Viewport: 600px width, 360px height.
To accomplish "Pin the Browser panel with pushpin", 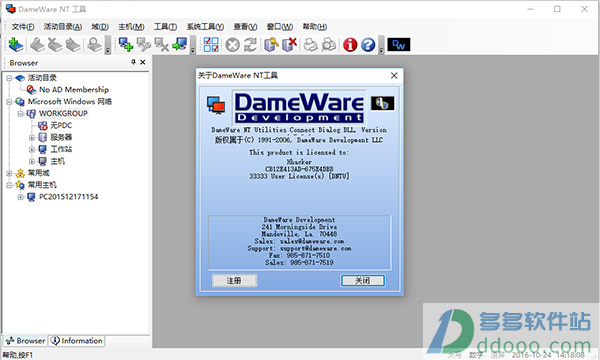I will click(x=133, y=62).
